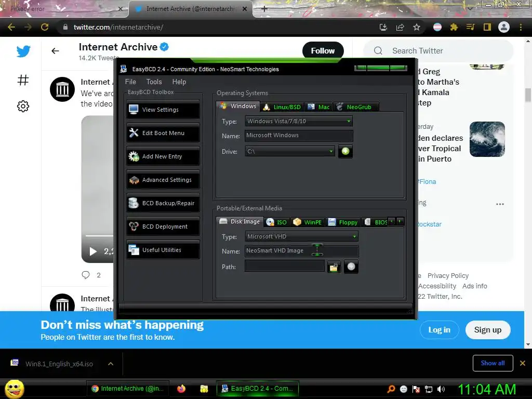Click the browse folder icon beside Path
The height and width of the screenshot is (399, 532).
click(334, 267)
